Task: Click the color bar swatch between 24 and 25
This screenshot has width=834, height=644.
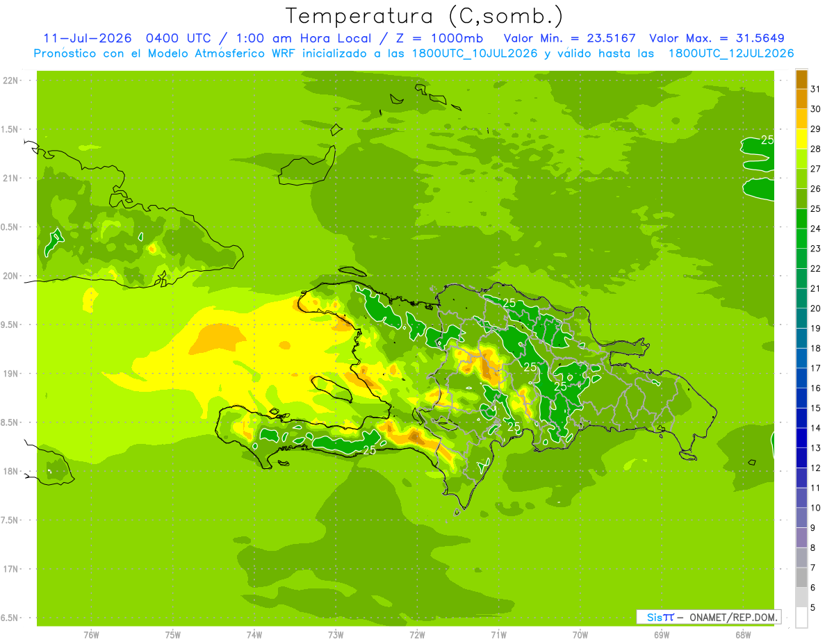Action: [801, 218]
